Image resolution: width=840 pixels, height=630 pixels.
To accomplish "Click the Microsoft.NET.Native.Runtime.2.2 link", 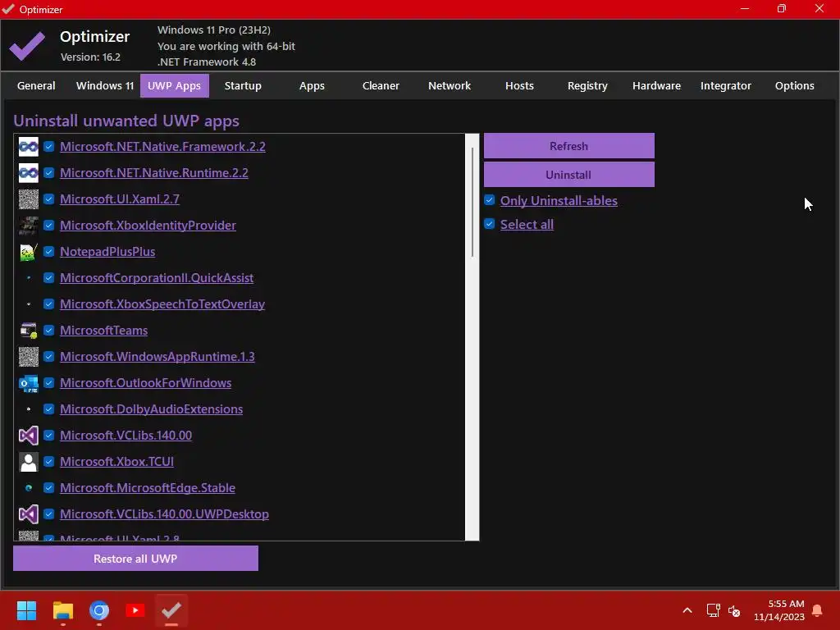I will tap(154, 173).
